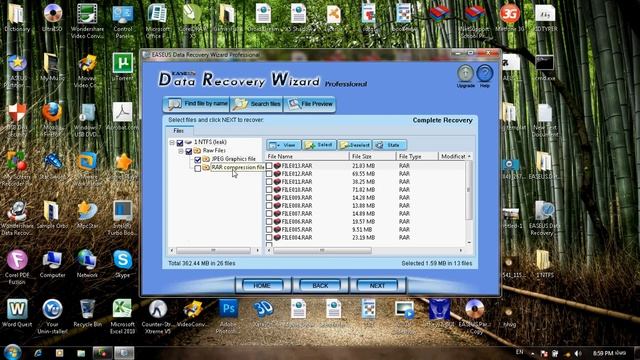Screen dimensions: 640x360
Task: Tick the checkbox for FILE008.RAR
Action: coord(269,206)
